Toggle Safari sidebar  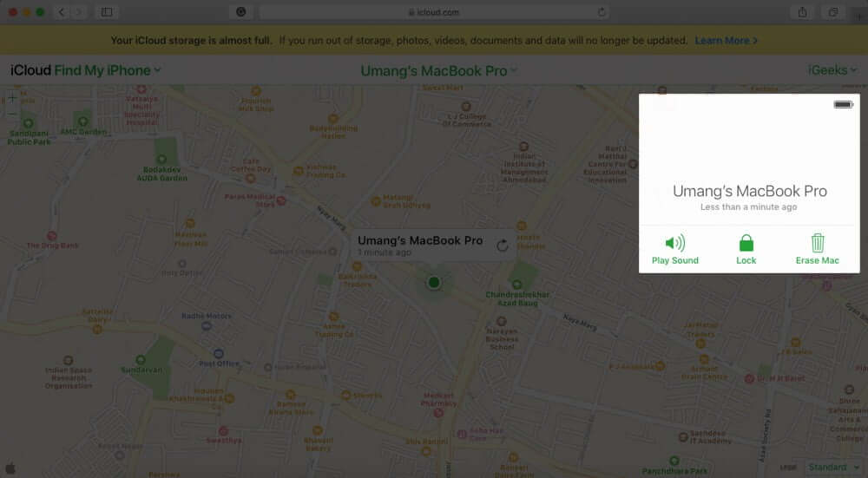point(107,11)
